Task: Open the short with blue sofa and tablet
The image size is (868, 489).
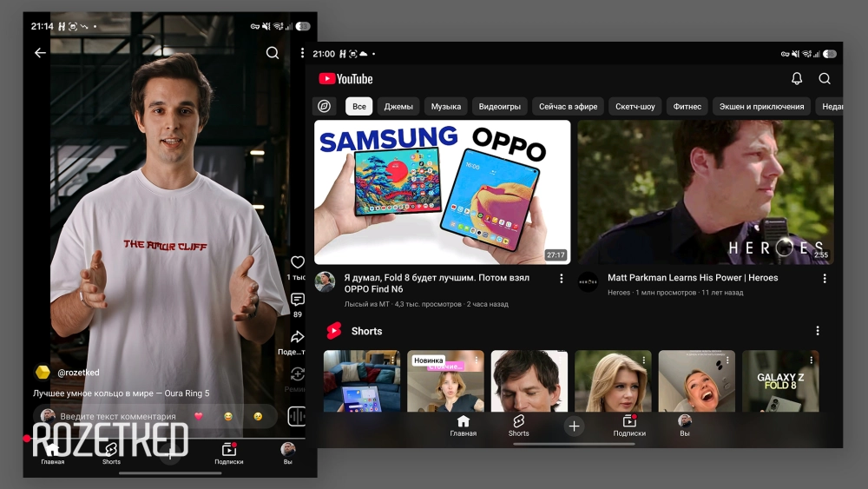Action: (x=361, y=381)
